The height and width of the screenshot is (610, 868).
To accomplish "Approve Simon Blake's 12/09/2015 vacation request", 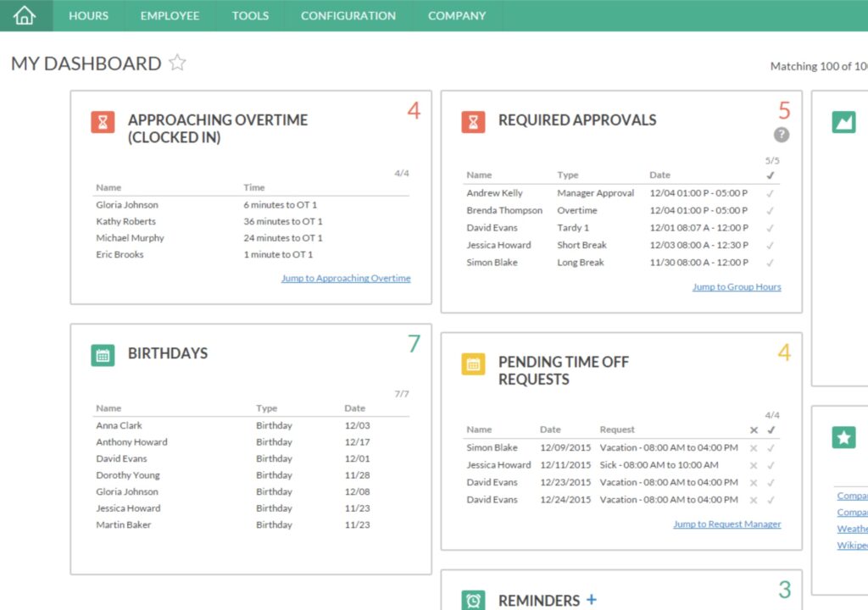I will (x=771, y=448).
